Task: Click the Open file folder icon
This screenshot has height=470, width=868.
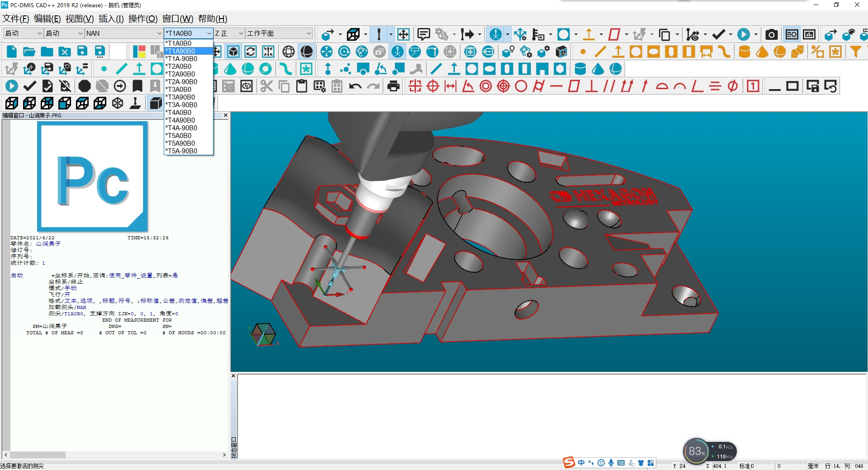Action: pyautogui.click(x=29, y=52)
